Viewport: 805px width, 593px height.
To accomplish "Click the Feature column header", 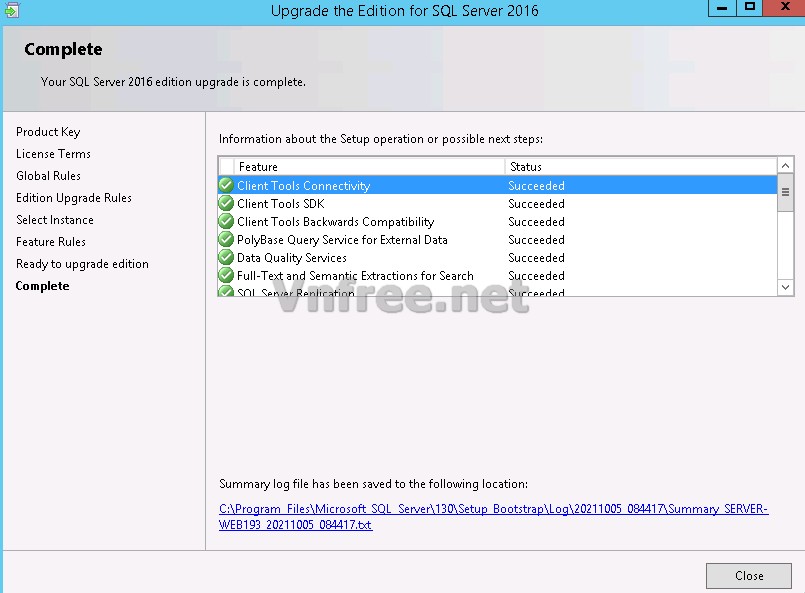I will pyautogui.click(x=369, y=166).
